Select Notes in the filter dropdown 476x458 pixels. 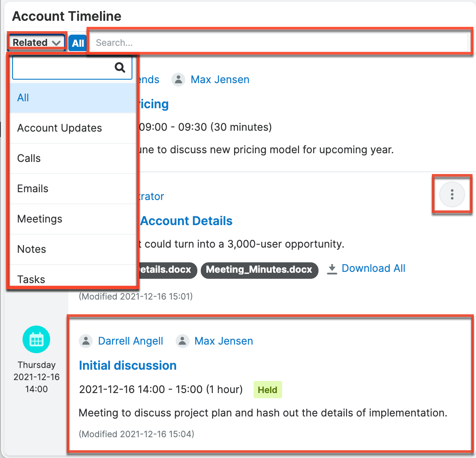click(31, 249)
